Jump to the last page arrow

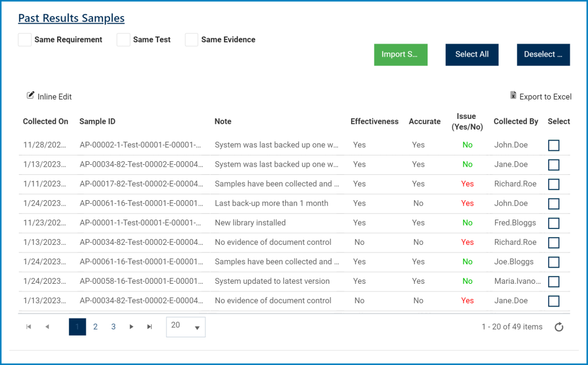coord(150,327)
